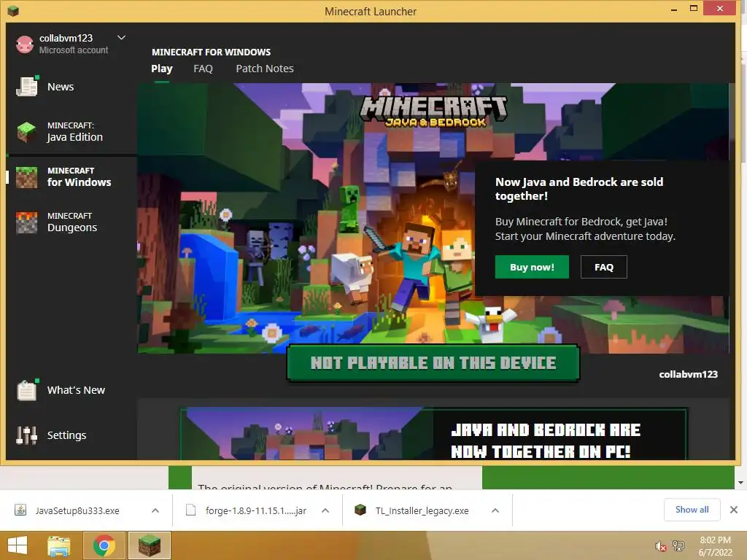Open the What's New clipboard icon

pos(27,390)
